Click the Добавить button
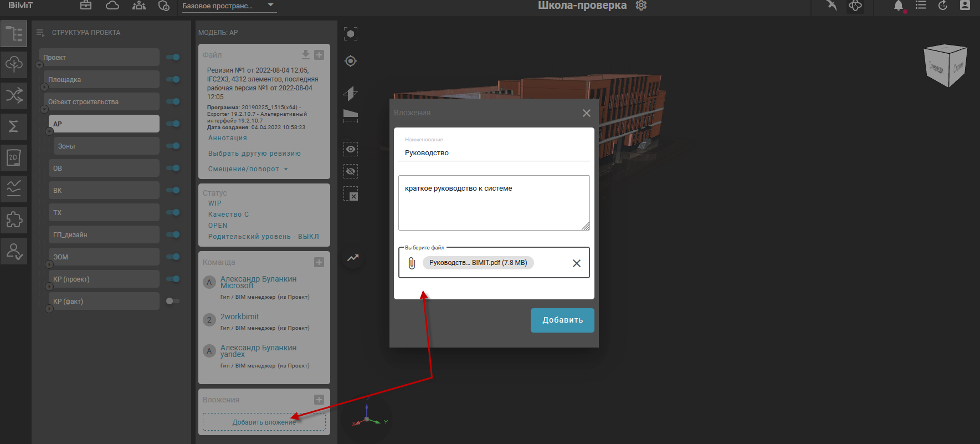 [562, 320]
